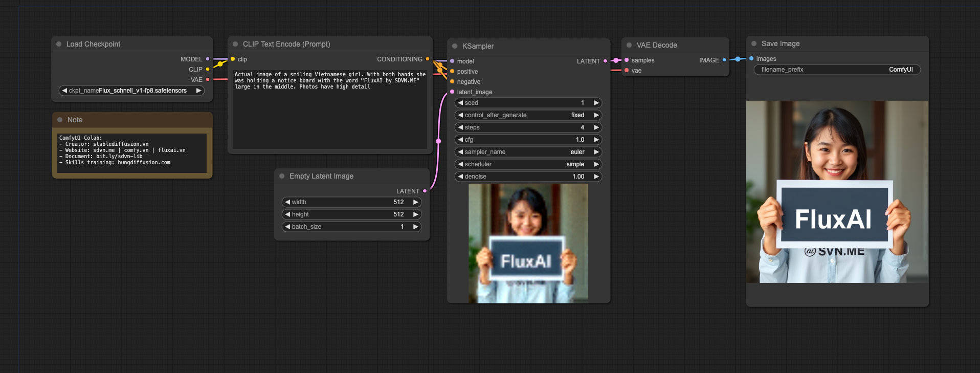980x373 pixels.
Task: Toggle collapse dot on Save Image node
Action: pyautogui.click(x=754, y=43)
